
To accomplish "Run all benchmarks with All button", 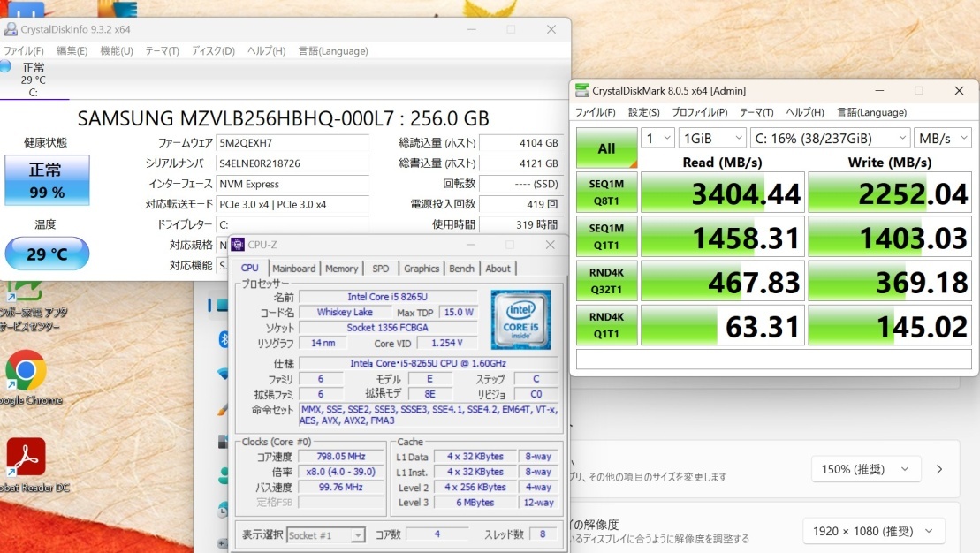I will [x=606, y=148].
